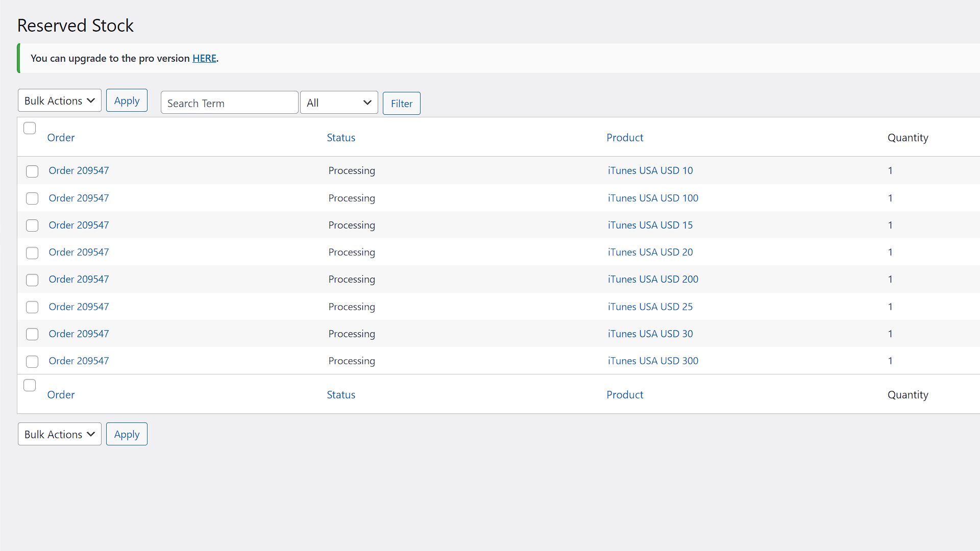Open Order 209547 for iTunes USA USD 200

pyautogui.click(x=79, y=280)
